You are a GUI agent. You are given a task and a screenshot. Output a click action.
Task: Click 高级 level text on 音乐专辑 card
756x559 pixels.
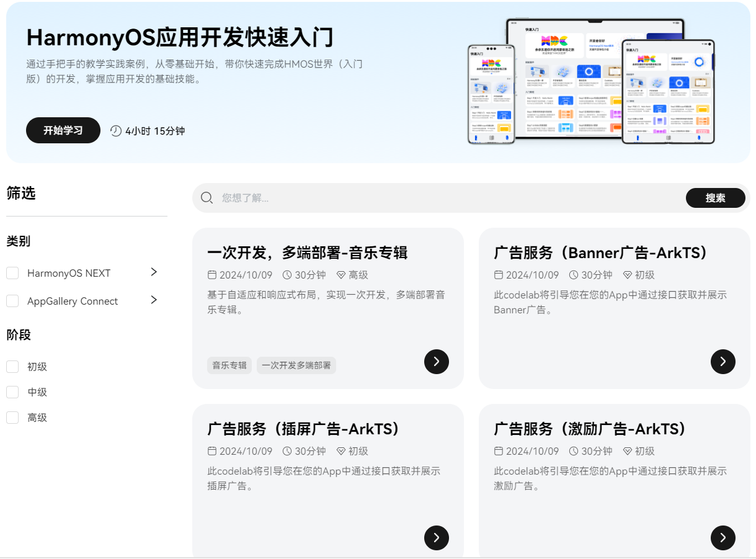click(358, 275)
